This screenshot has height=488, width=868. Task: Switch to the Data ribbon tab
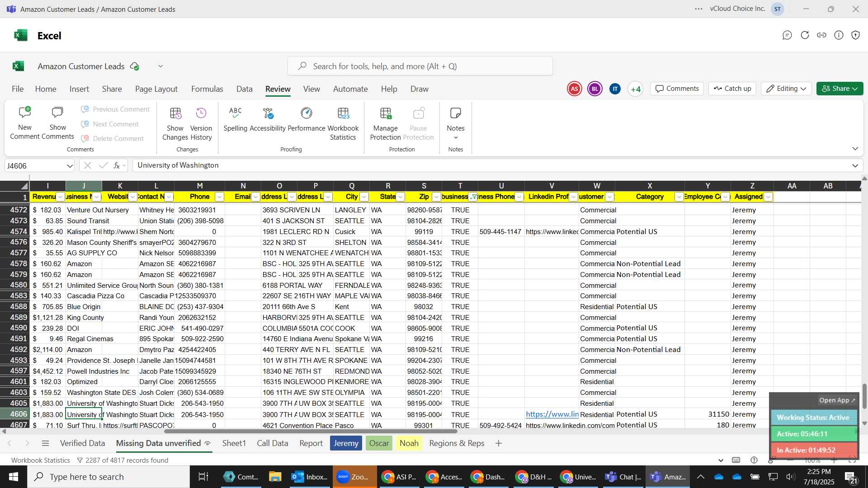click(x=245, y=89)
